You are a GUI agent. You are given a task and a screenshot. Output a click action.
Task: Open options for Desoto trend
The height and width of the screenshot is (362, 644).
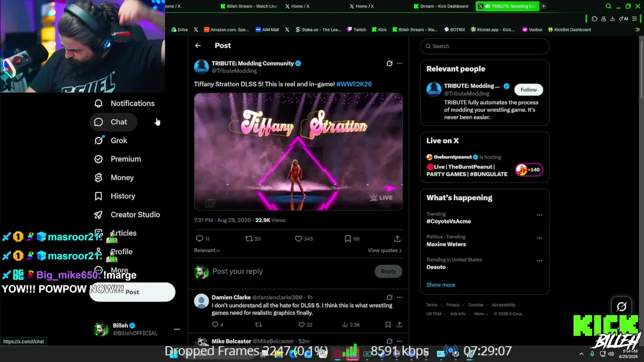(539, 261)
